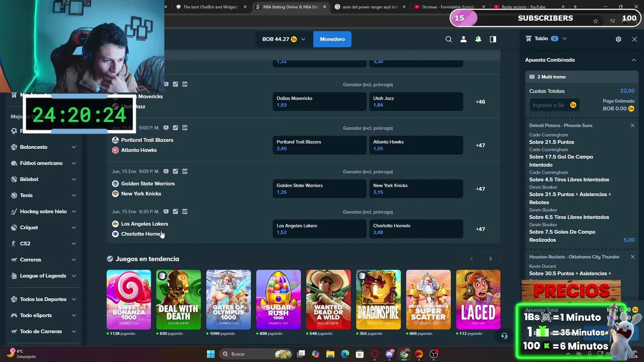This screenshot has height=362, width=644.
Task: Toggle the side panel layout icon in header
Action: point(493,39)
